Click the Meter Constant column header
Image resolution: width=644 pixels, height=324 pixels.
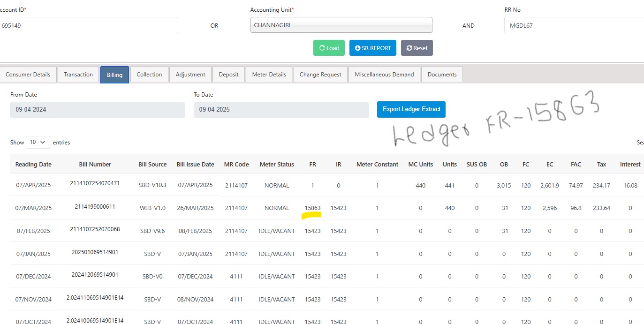(x=378, y=165)
